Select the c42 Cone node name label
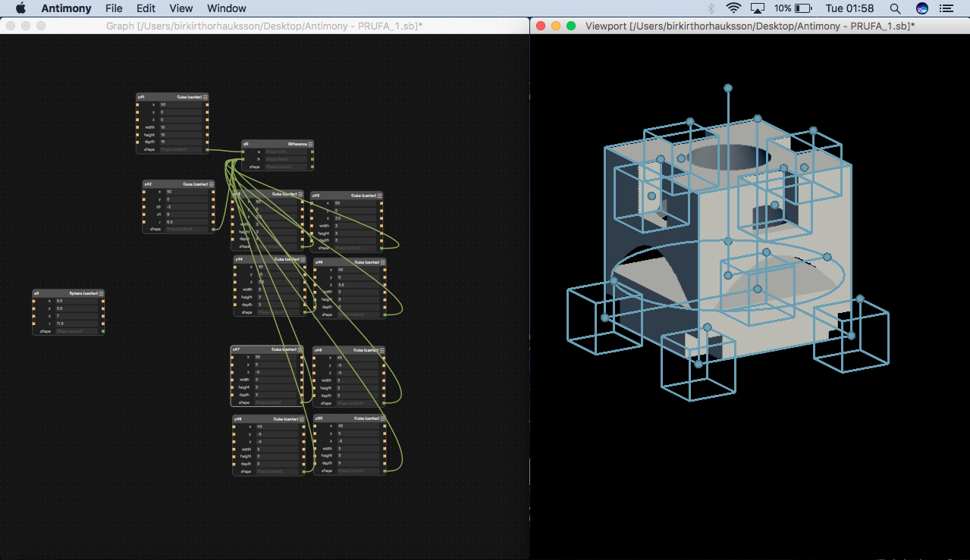This screenshot has width=970, height=560. (148, 183)
